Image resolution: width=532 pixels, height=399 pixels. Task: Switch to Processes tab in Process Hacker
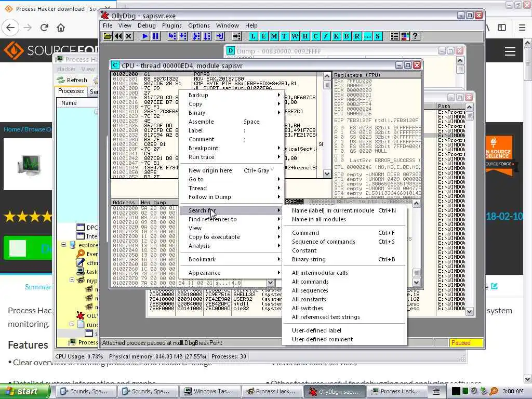point(71,91)
